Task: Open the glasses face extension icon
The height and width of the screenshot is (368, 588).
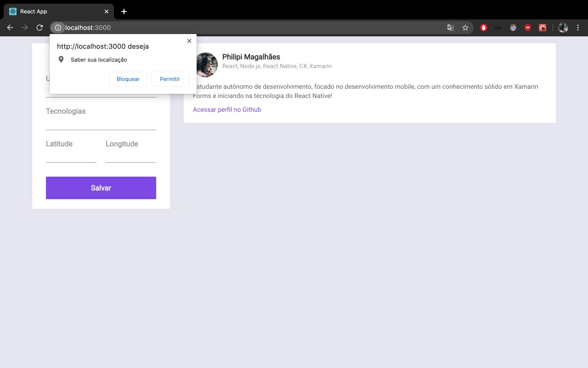Action: (513, 28)
